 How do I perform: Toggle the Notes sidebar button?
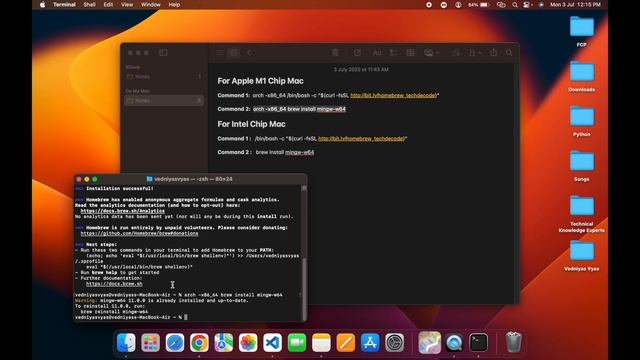163,53
